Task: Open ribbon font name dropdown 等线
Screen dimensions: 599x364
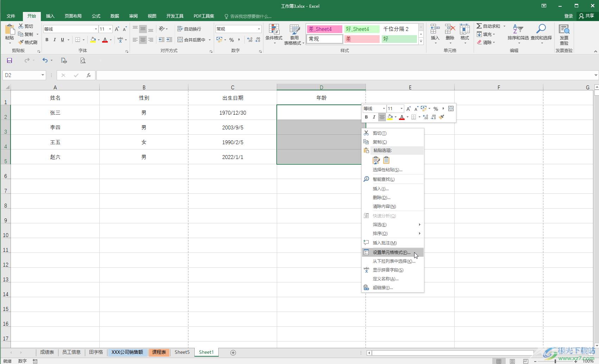Action: pos(95,29)
